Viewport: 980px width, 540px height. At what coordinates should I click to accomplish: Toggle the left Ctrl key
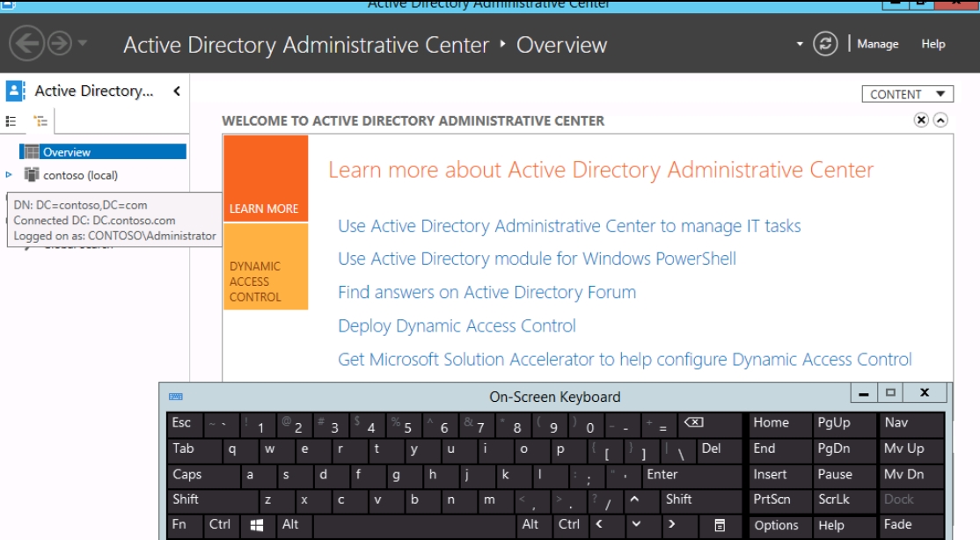[x=222, y=526]
